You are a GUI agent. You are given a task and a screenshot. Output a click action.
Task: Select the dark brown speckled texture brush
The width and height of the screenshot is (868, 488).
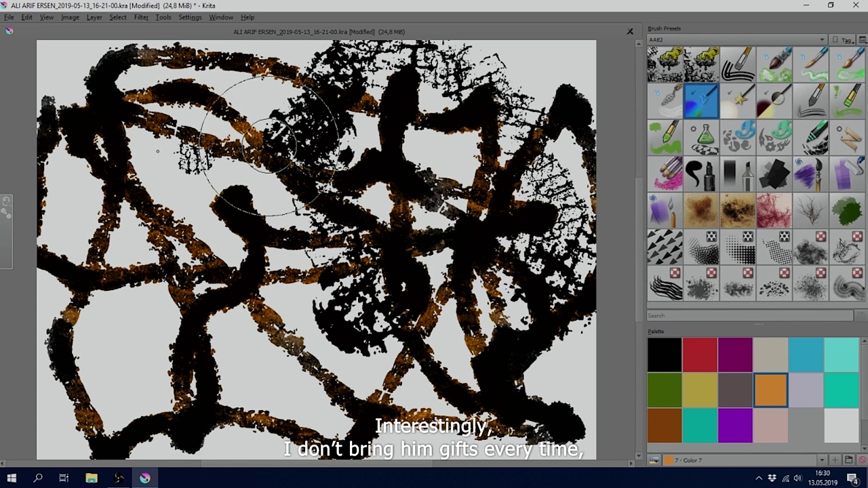[738, 211]
